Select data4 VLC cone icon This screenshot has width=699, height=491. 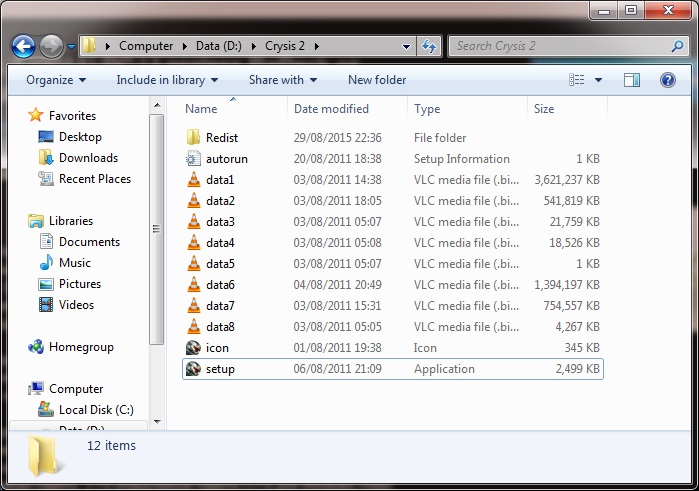[x=193, y=242]
